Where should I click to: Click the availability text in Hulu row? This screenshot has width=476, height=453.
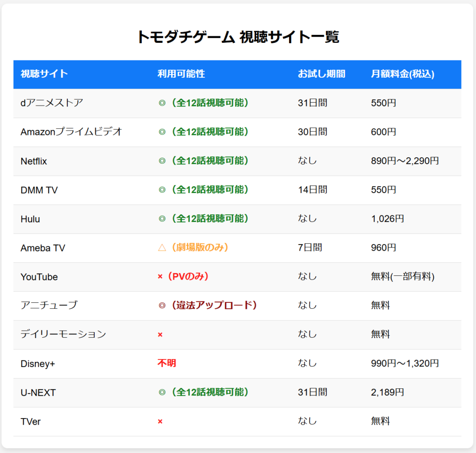pos(204,219)
